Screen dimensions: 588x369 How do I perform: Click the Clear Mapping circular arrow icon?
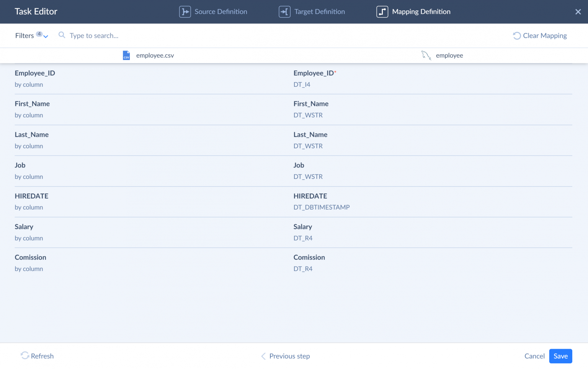(516, 36)
